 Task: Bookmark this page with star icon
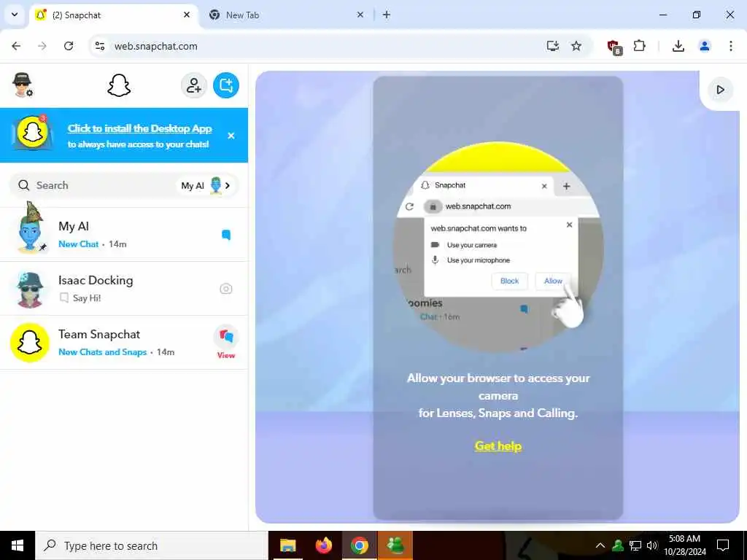(576, 46)
